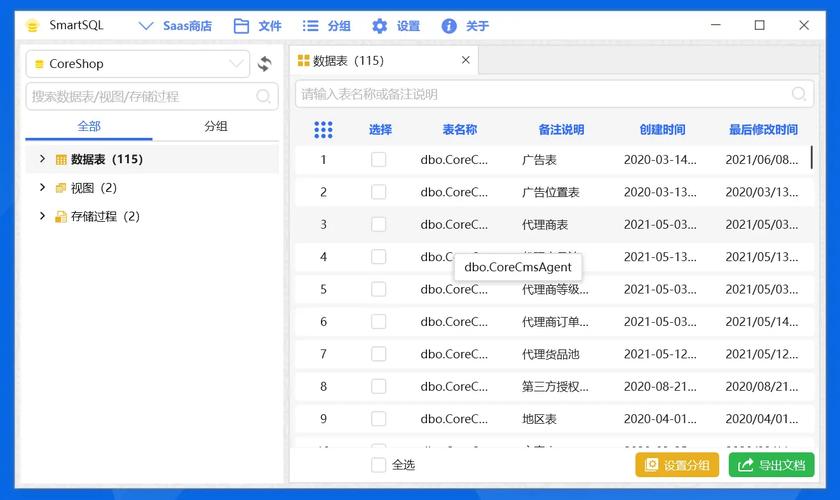840x500 pixels.
Task: Click the 代理货品池 remark cell
Action: [x=551, y=354]
